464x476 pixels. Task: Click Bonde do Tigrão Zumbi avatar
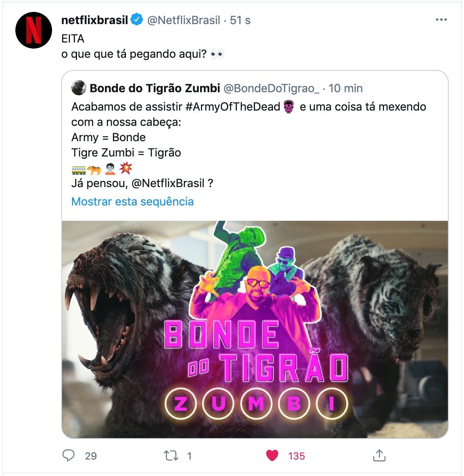click(x=79, y=88)
